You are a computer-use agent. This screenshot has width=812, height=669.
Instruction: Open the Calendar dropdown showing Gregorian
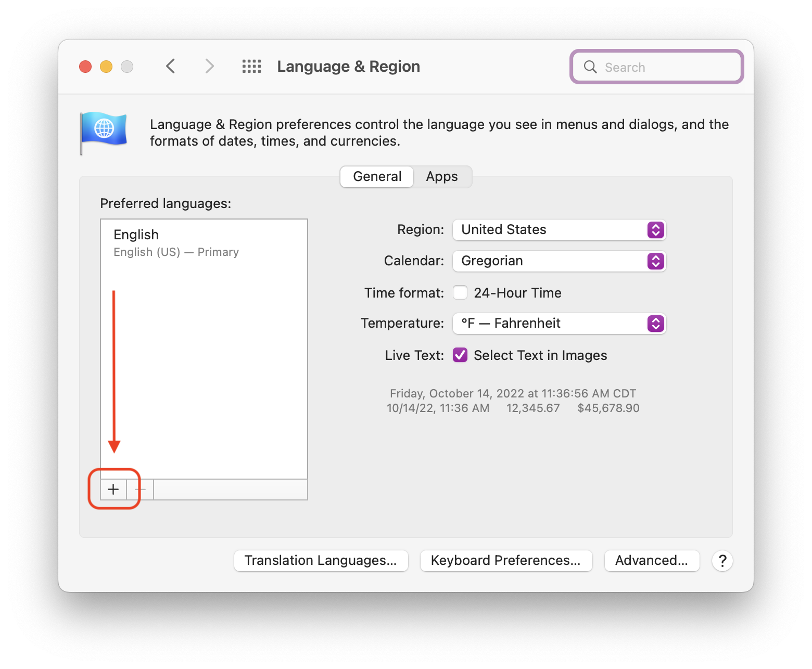click(x=560, y=261)
